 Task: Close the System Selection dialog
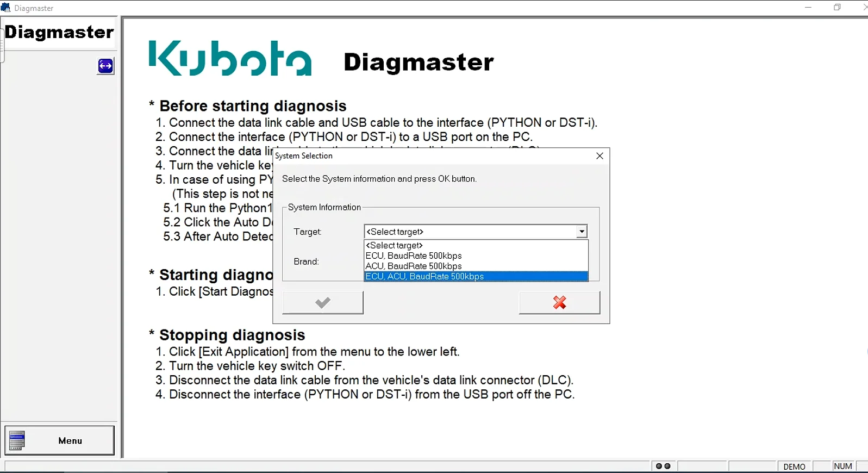click(x=600, y=156)
